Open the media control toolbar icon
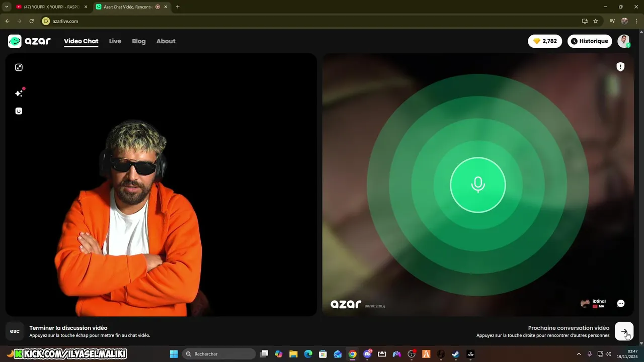Image resolution: width=644 pixels, height=362 pixels. tap(612, 21)
